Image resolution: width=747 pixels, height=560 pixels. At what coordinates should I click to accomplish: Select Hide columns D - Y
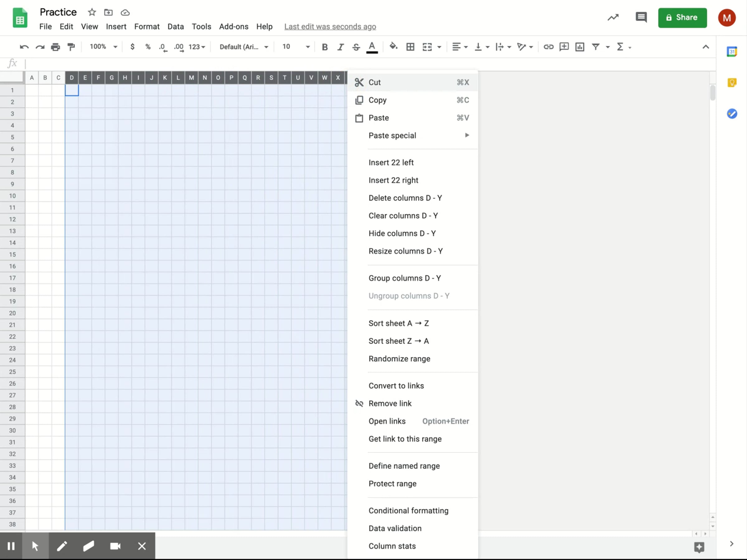(x=402, y=233)
